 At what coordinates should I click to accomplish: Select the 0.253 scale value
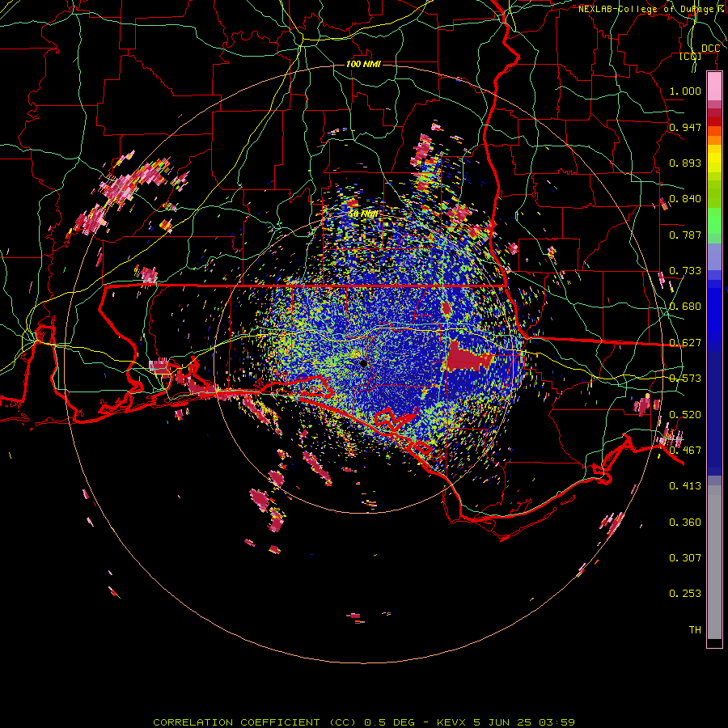[x=685, y=594]
